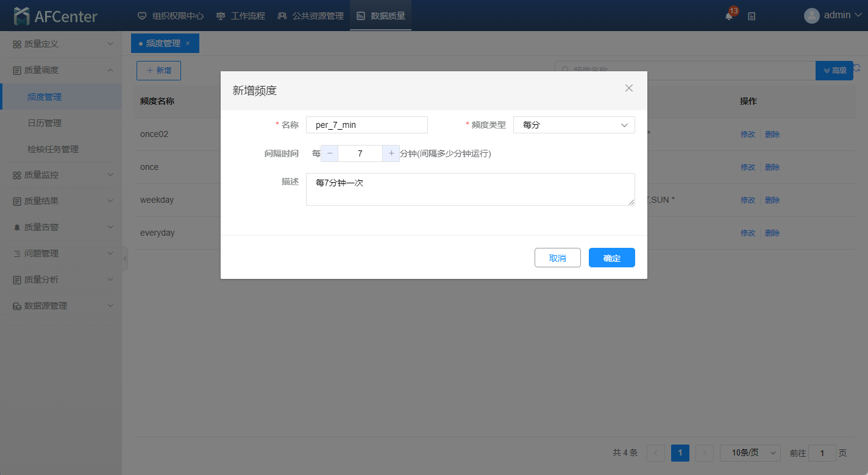Open the 10条/页 page size dropdown
This screenshot has height=475, width=868.
[x=750, y=452]
